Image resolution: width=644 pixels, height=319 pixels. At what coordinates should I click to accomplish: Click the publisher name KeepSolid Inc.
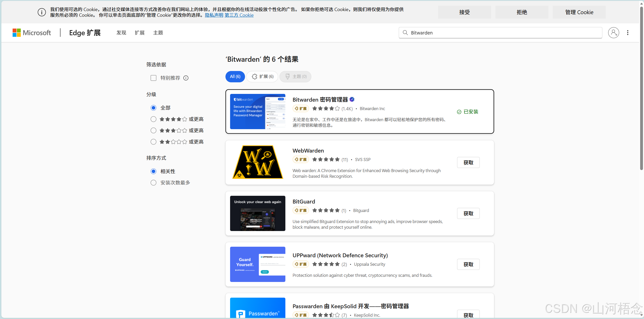pos(367,315)
